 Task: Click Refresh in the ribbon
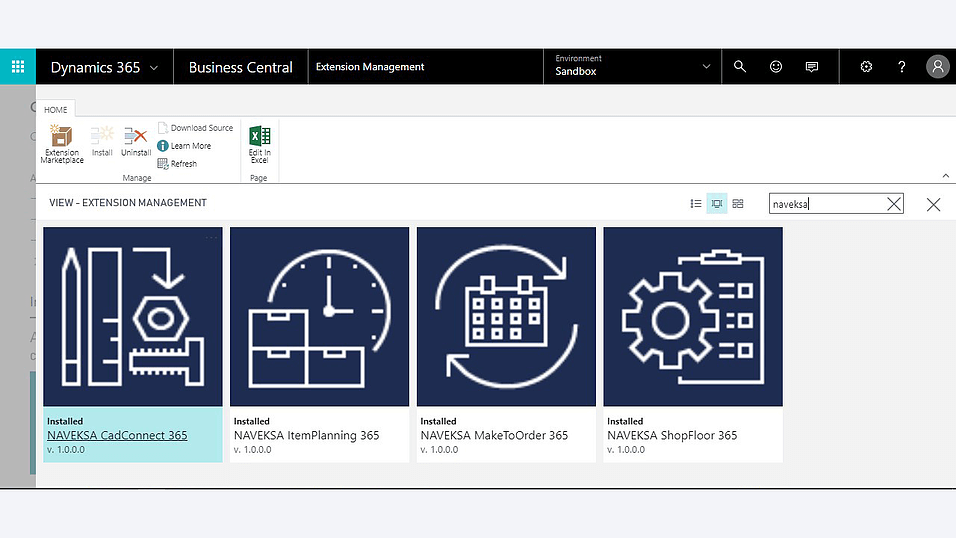(177, 163)
